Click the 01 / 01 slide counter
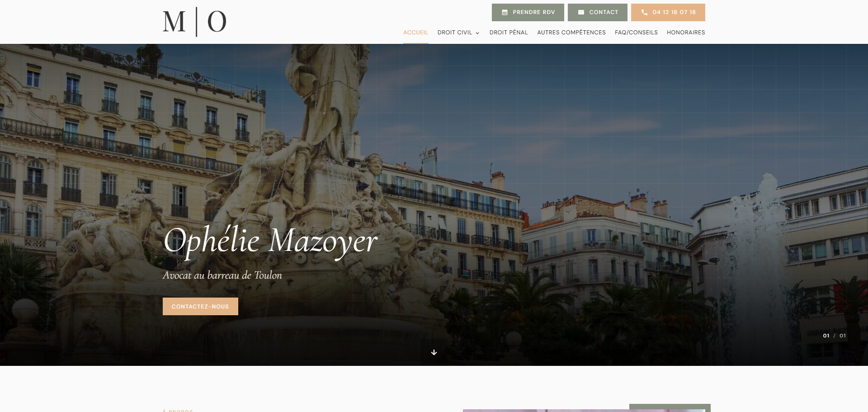 pos(834,336)
